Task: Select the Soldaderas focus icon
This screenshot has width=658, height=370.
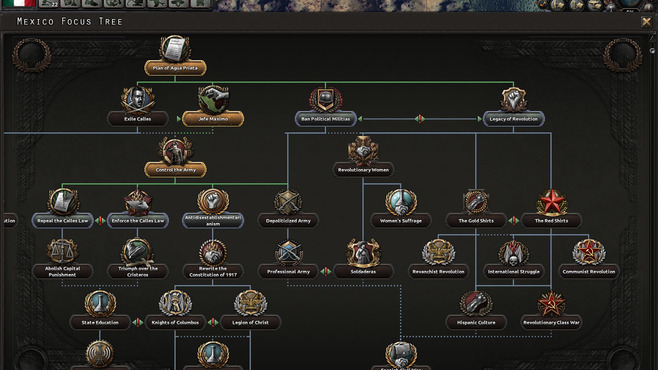Action: point(363,253)
